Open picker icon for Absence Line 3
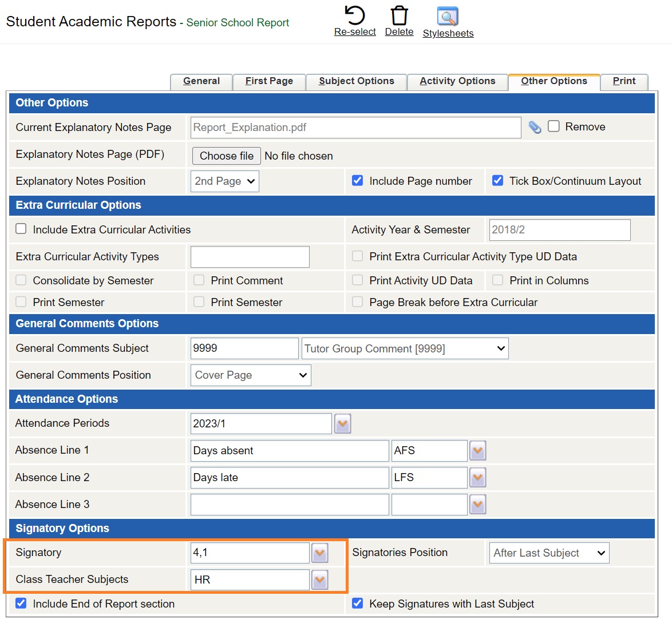The image size is (672, 627). click(477, 505)
